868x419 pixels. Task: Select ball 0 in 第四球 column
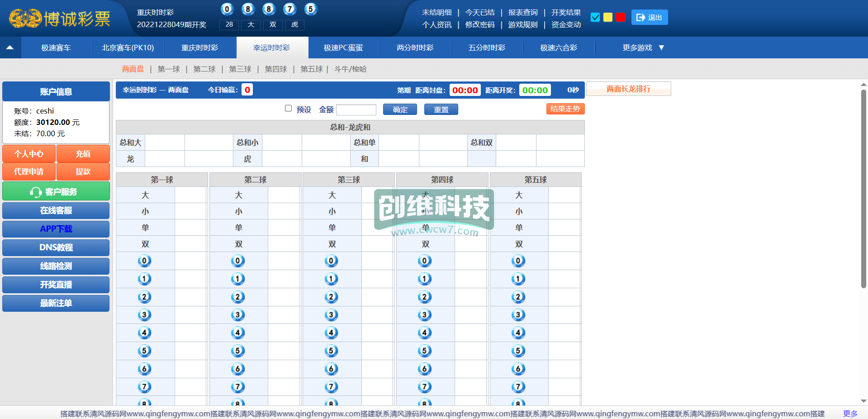(x=425, y=261)
